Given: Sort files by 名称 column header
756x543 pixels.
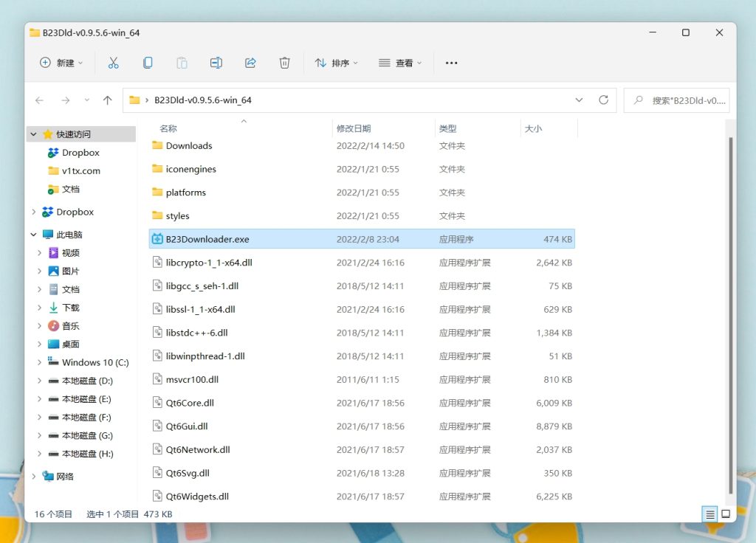Looking at the screenshot, I should [x=168, y=128].
